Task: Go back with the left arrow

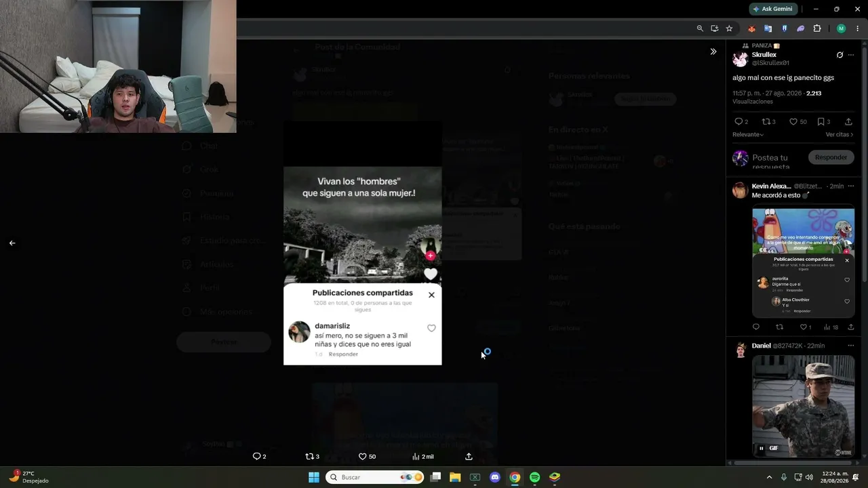Action: point(12,243)
